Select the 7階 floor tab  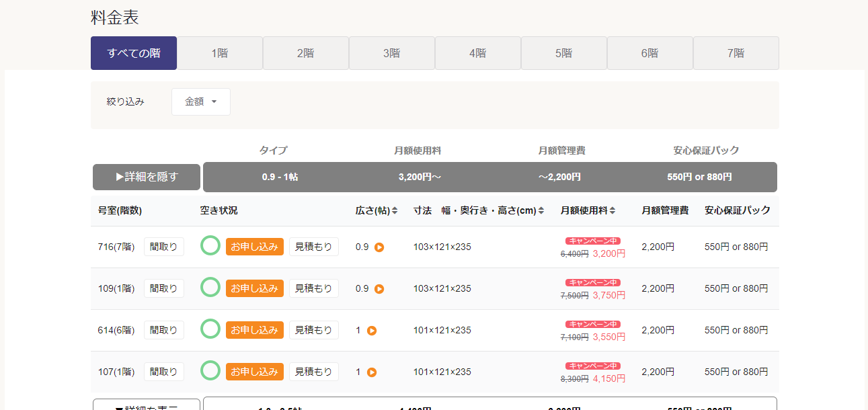point(736,53)
